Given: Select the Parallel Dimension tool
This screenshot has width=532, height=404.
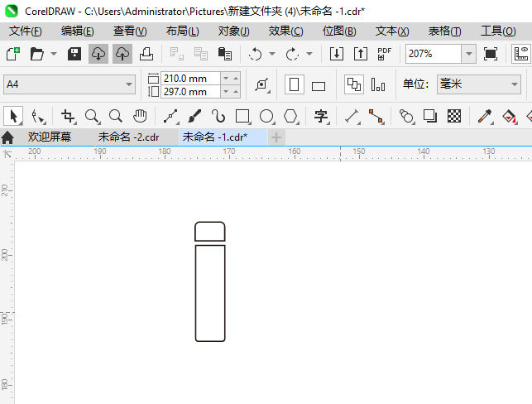Looking at the screenshot, I should 352,116.
